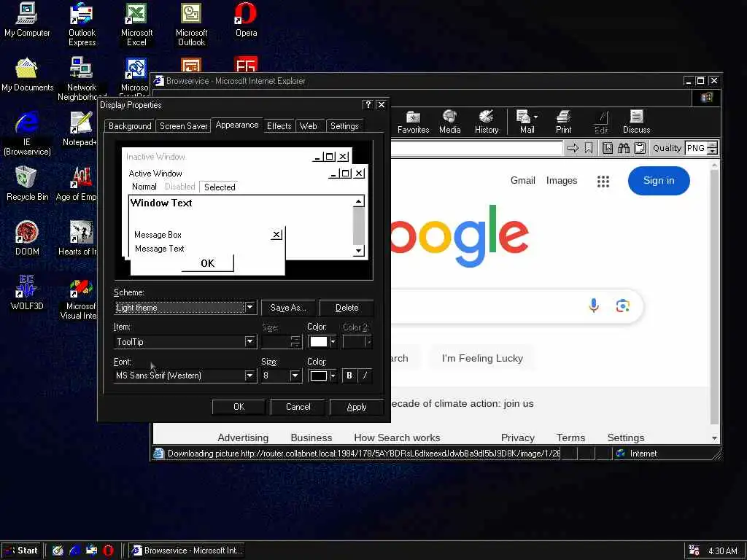
Task: Switch to the Background tab
Action: click(x=130, y=126)
